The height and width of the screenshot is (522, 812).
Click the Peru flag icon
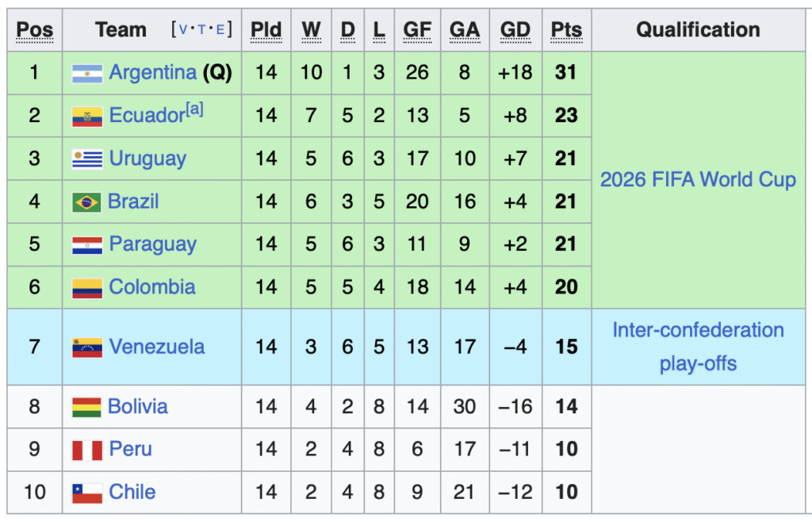(x=87, y=450)
